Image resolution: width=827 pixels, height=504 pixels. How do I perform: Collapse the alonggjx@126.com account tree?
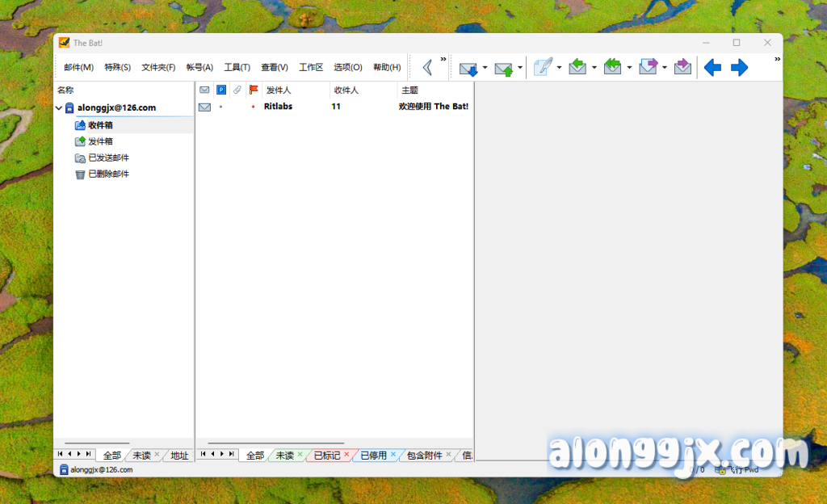(59, 108)
